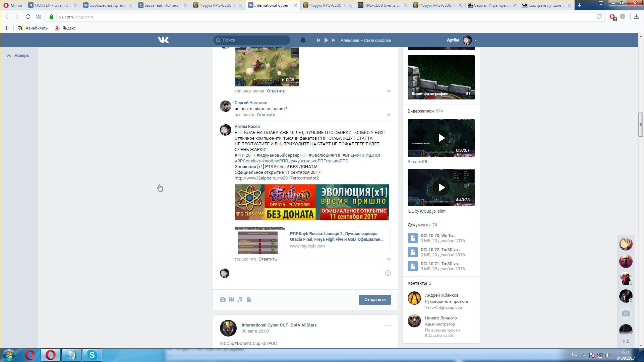644x362 pixels.
Task: Reply to Сергей Честных's comment
Action: click(266, 115)
